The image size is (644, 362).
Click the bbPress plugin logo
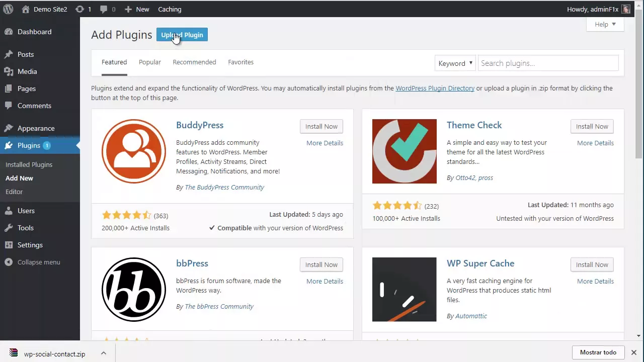point(134,290)
